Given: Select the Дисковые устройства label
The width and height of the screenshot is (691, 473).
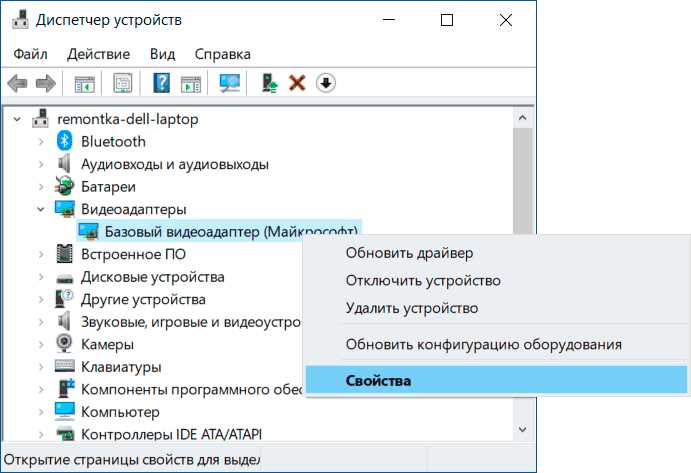Looking at the screenshot, I should 152,277.
